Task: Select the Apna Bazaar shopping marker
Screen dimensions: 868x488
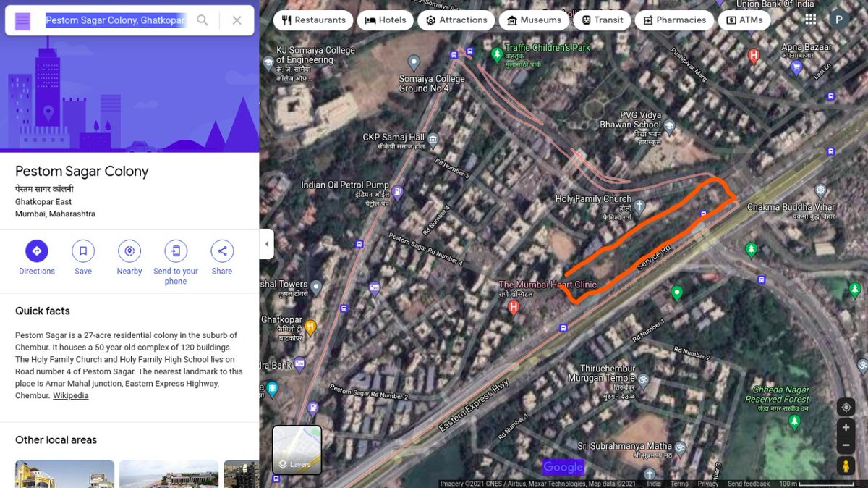Action: (797, 68)
